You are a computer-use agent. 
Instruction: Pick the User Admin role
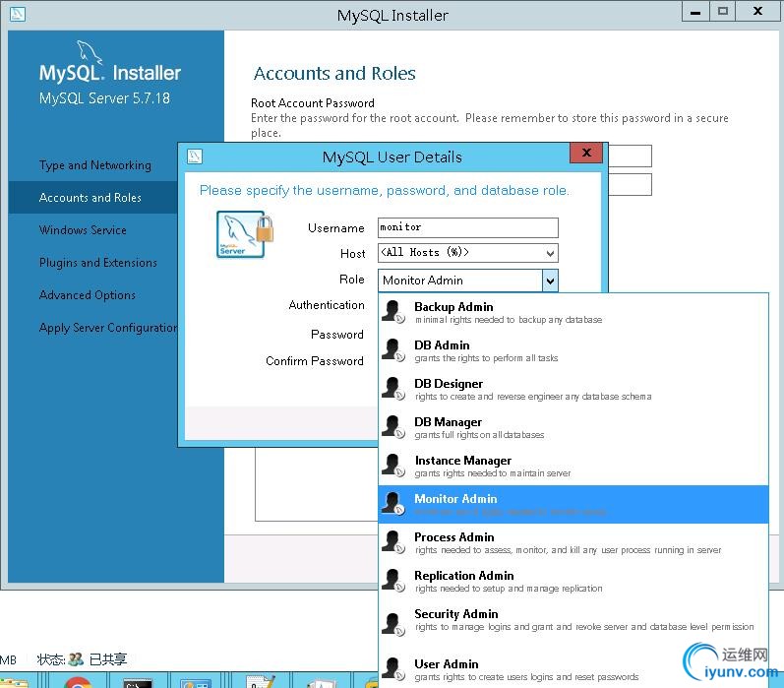573,669
